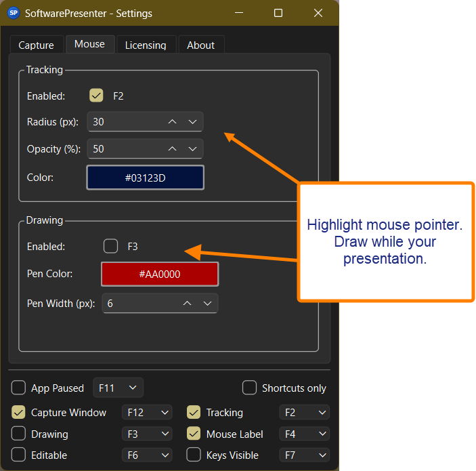Click the SoftwarePresenter SP app icon
Image resolution: width=476 pixels, height=471 pixels.
click(14, 13)
